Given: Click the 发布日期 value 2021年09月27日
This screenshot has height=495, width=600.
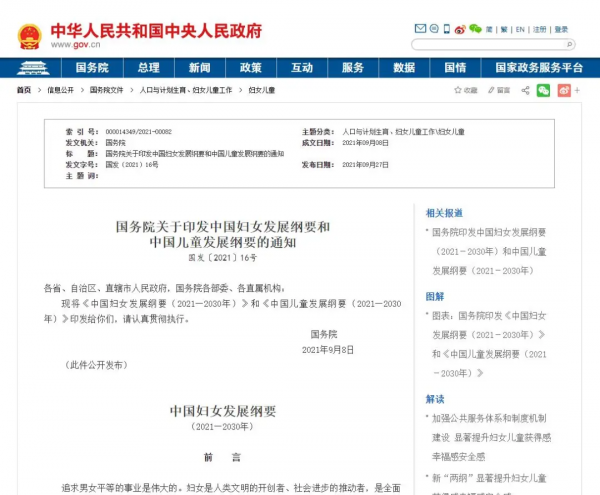Looking at the screenshot, I should (x=365, y=165).
